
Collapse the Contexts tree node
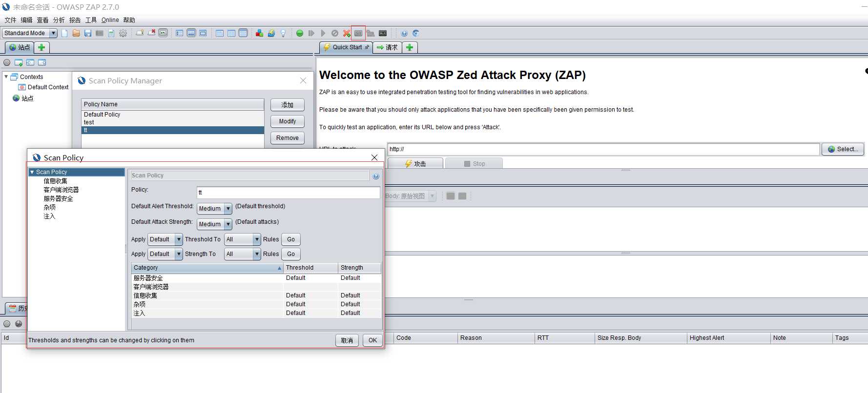(6, 77)
